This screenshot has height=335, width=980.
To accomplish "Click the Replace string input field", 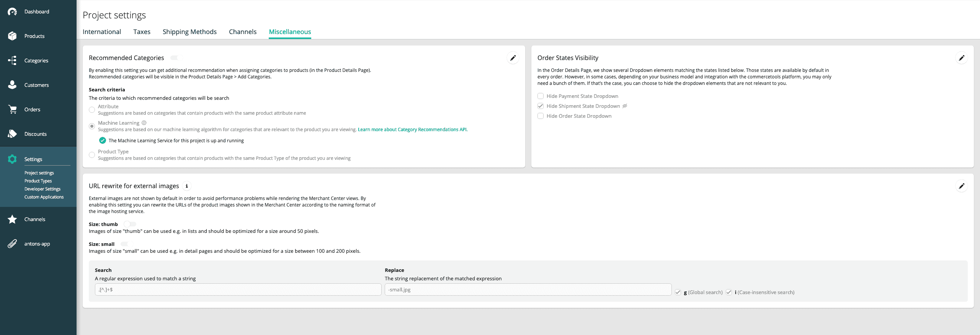I will pos(528,289).
